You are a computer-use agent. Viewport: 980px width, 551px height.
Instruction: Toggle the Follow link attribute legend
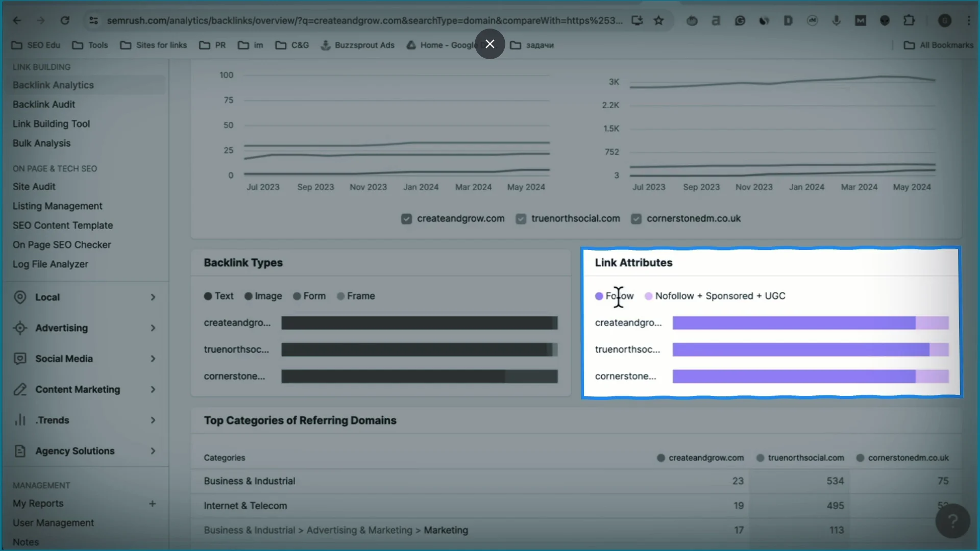pyautogui.click(x=615, y=296)
